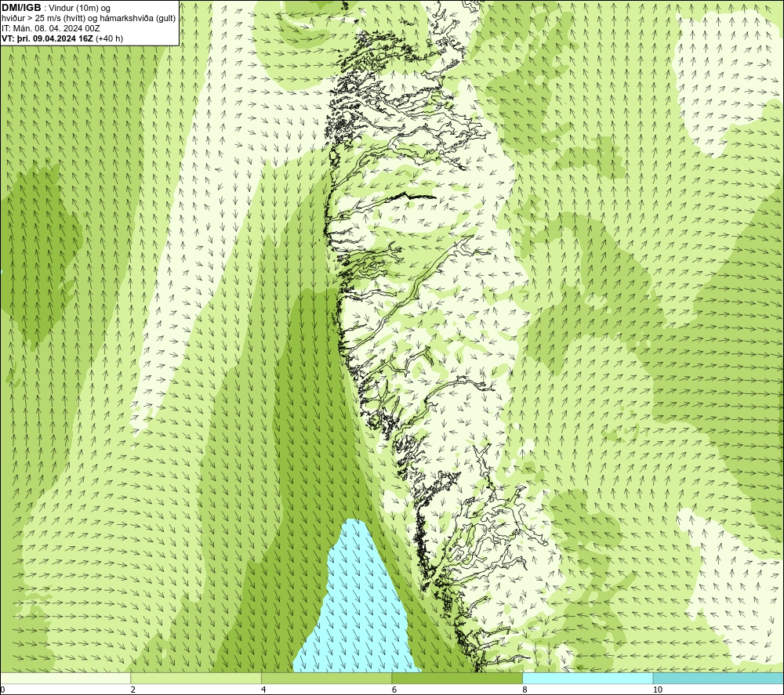Click the legend scale label 0
This screenshot has height=695, width=784.
tap(2, 690)
